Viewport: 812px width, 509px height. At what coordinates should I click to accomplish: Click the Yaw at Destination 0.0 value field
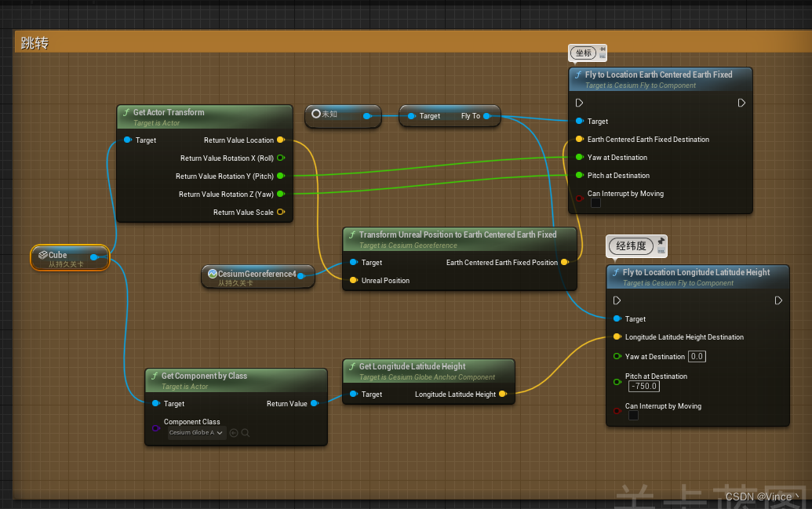697,356
